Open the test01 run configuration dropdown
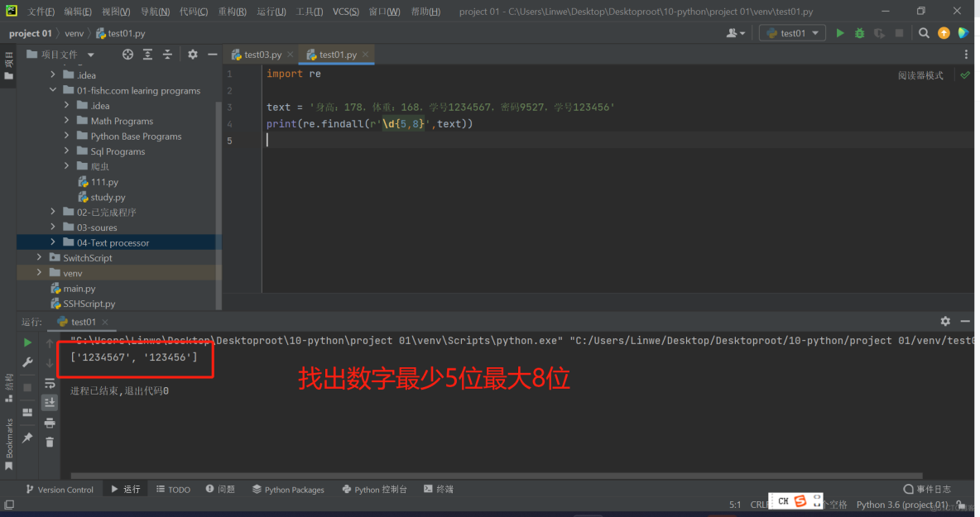980x517 pixels. [x=792, y=33]
